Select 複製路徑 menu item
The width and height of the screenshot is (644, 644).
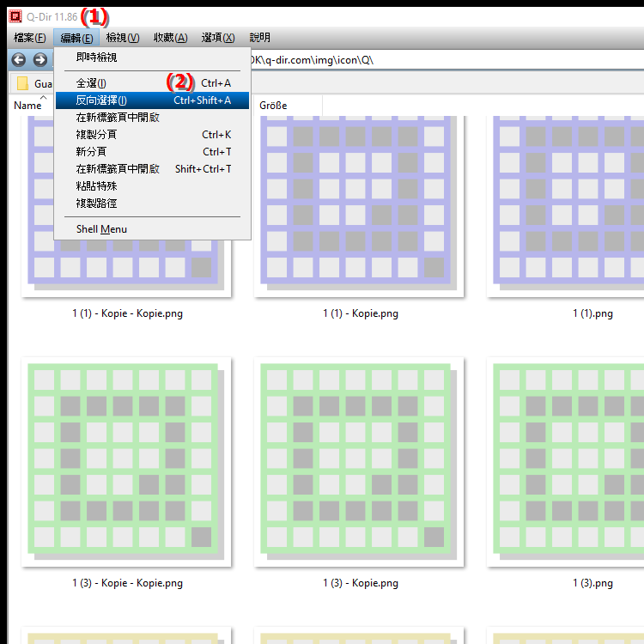(x=152, y=204)
